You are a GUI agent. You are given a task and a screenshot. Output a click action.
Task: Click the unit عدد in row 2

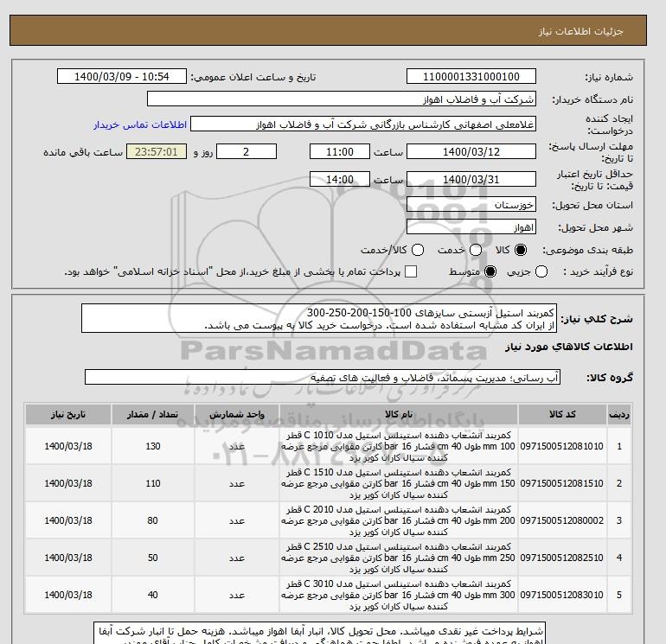[237, 483]
